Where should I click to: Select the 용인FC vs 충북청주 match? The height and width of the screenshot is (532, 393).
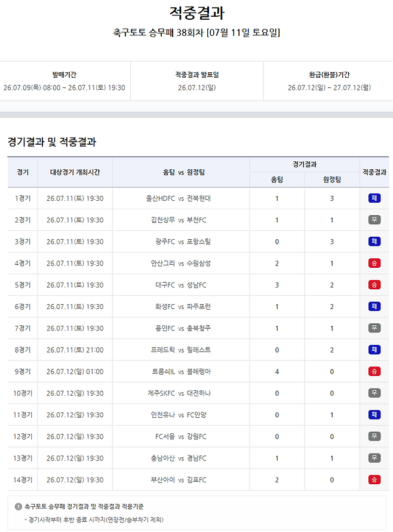(183, 328)
